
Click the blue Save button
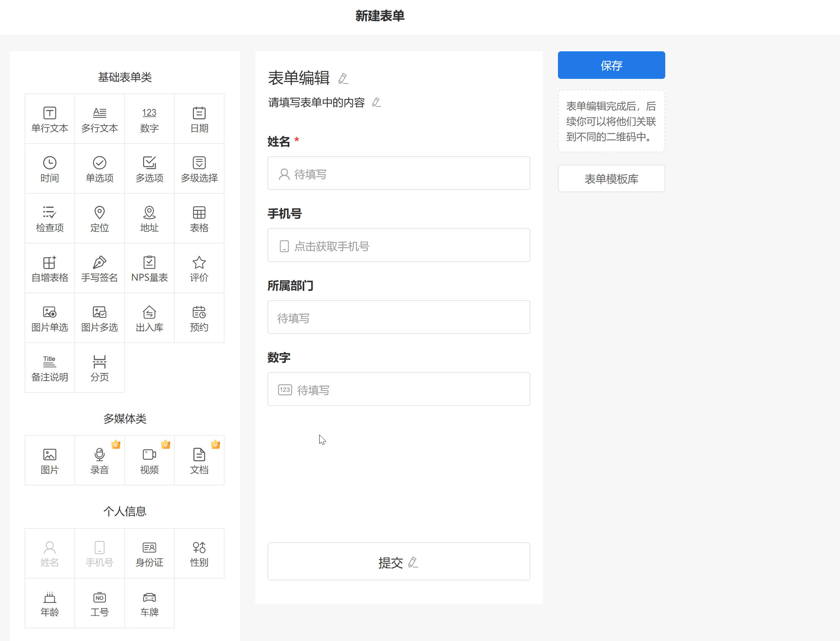(x=611, y=65)
